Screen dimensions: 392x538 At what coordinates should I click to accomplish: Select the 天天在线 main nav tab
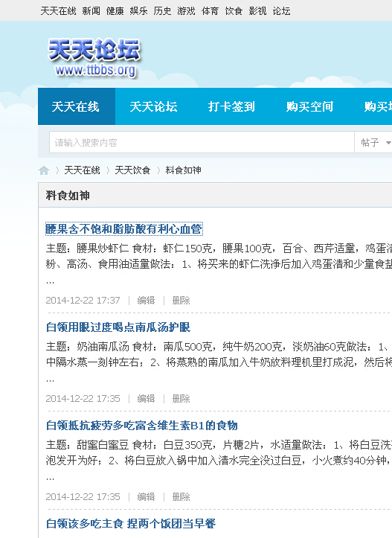point(76,106)
